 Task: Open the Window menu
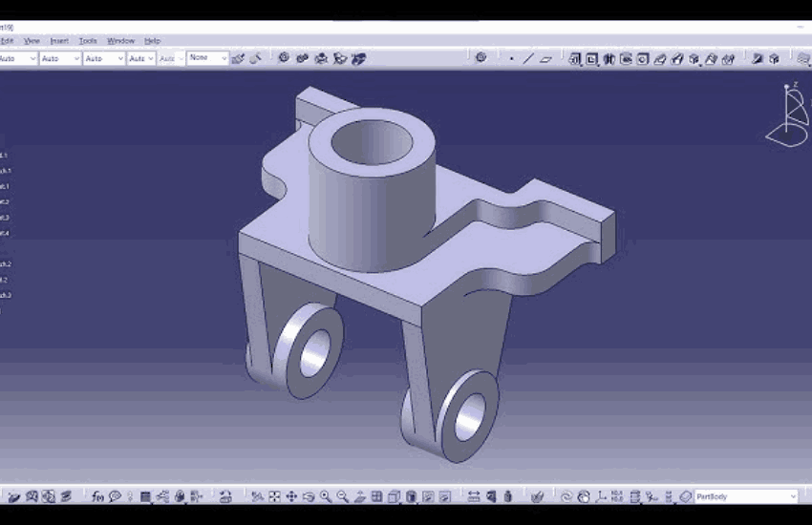(x=120, y=41)
